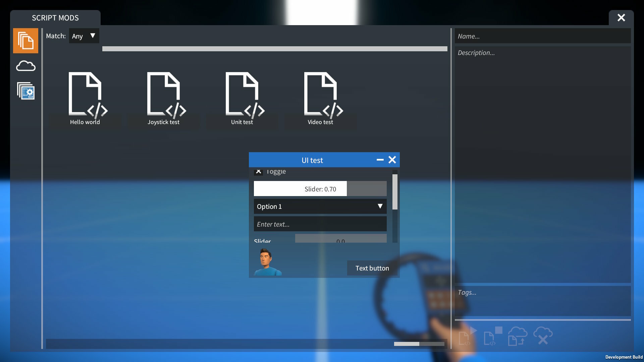Click the partially visible 0.0 slider
The image size is (644, 362).
point(341,239)
